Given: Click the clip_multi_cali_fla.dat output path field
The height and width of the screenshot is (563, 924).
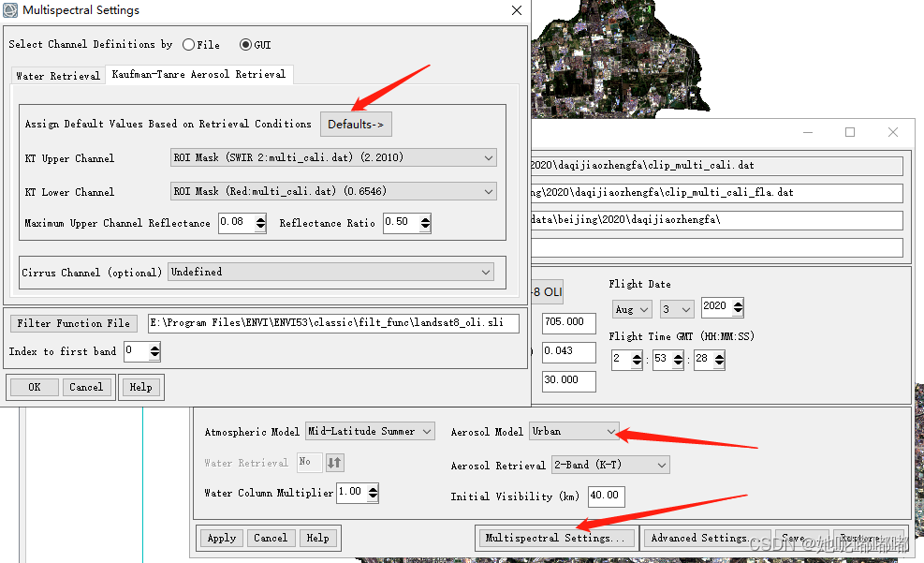Looking at the screenshot, I should tap(716, 193).
